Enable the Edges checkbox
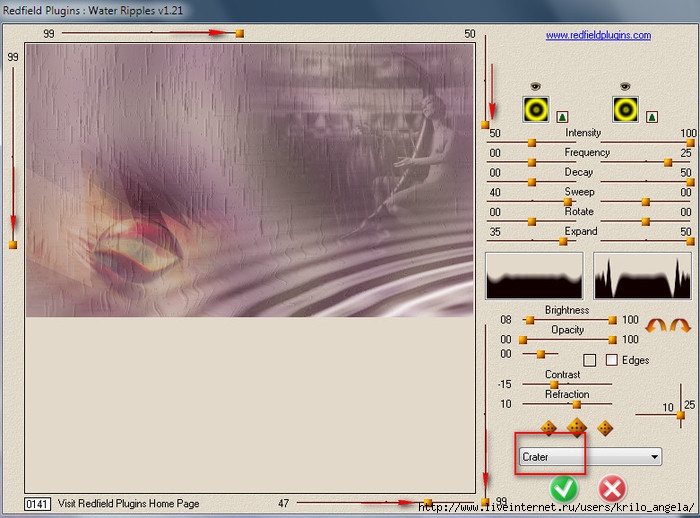 [612, 360]
